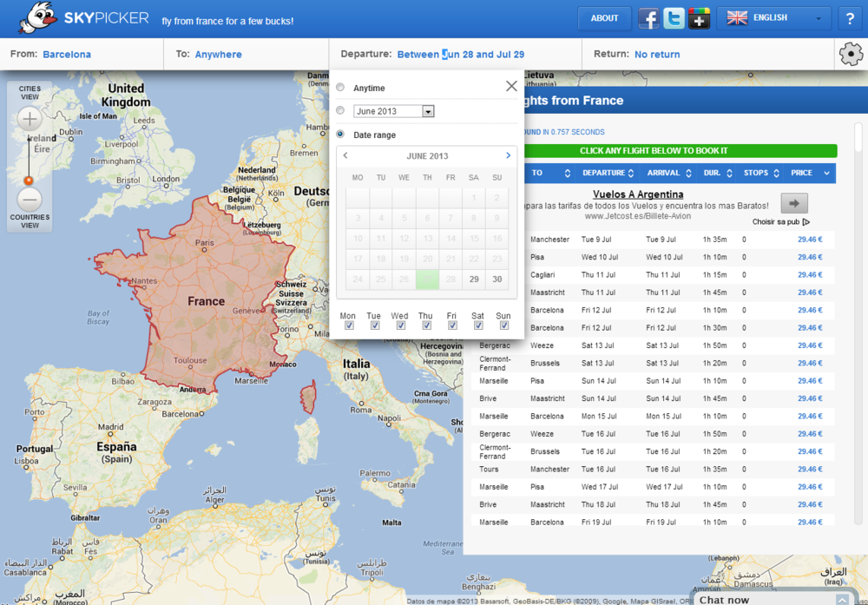Click the results panel scrollbar

[858, 137]
